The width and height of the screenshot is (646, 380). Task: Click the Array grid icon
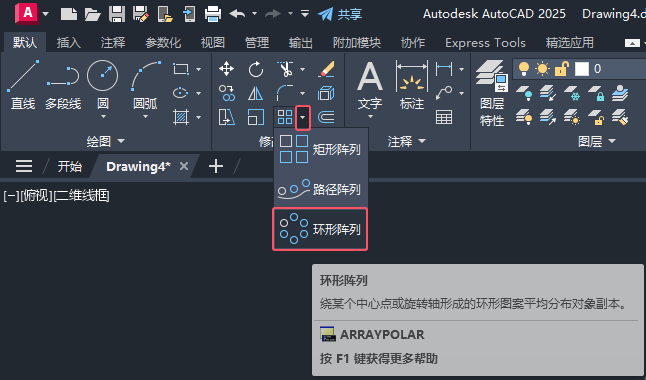(285, 117)
